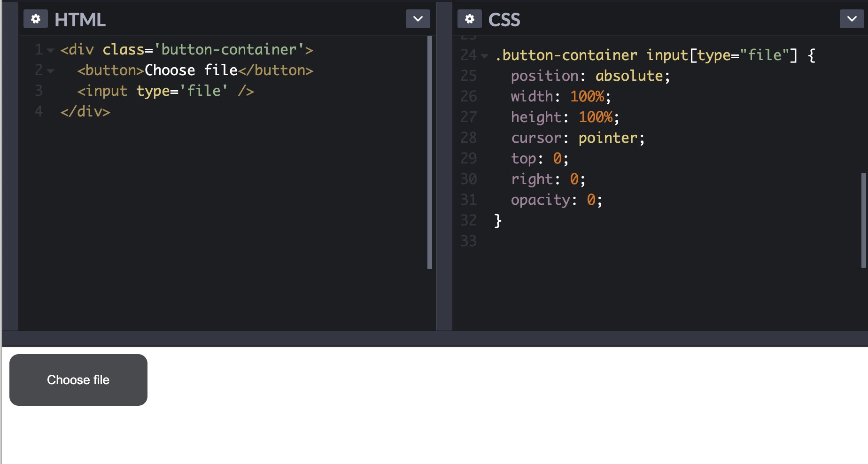Click the settings cog on the right editor
The image size is (868, 464).
click(469, 19)
